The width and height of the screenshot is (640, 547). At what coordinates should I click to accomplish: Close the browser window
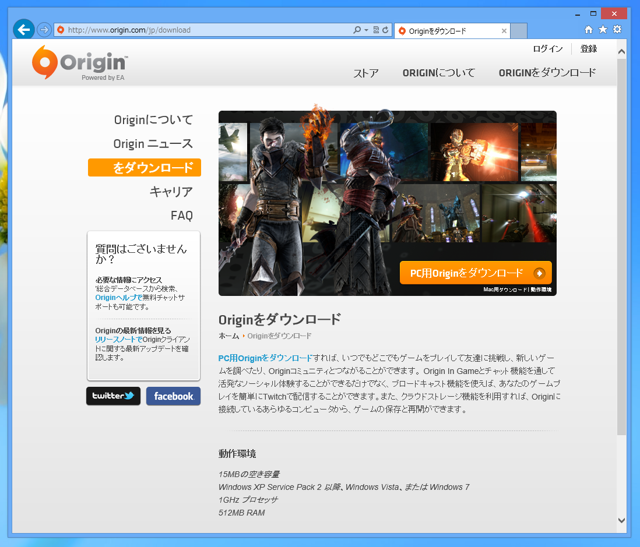614,14
